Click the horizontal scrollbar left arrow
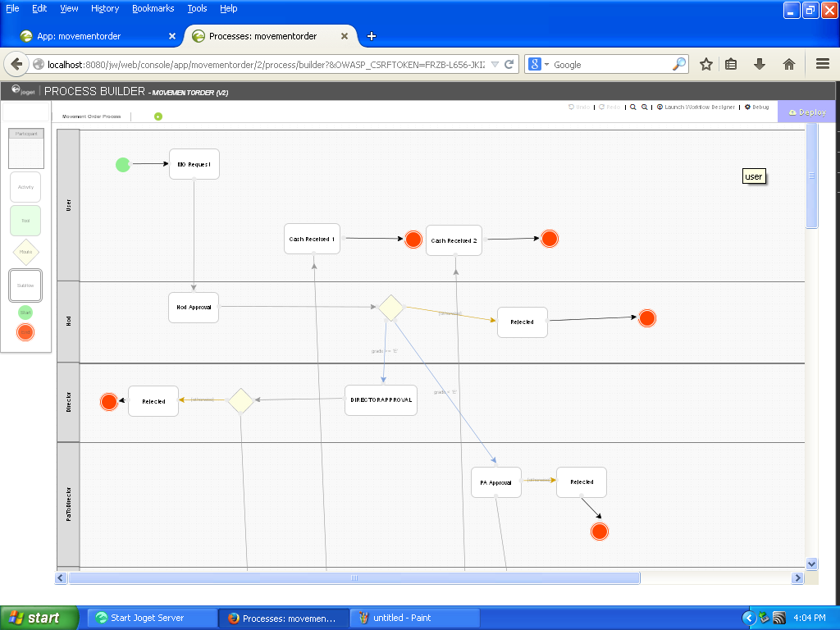The height and width of the screenshot is (630, 840). tap(61, 578)
